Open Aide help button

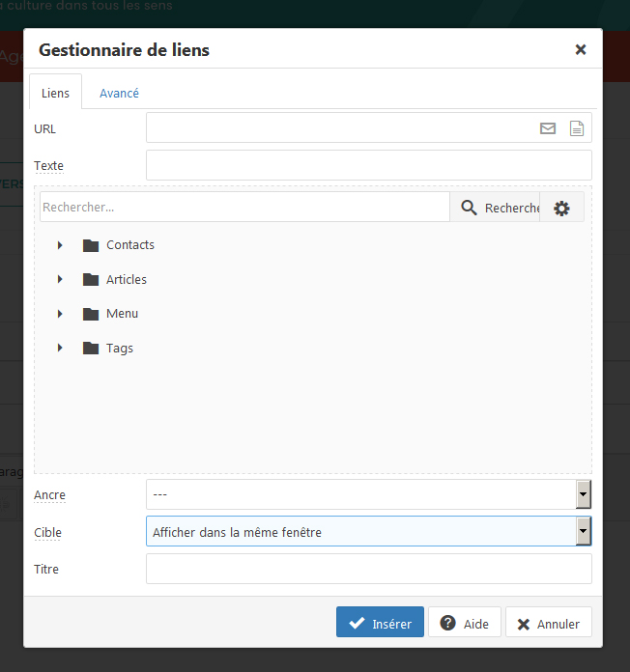[465, 622]
